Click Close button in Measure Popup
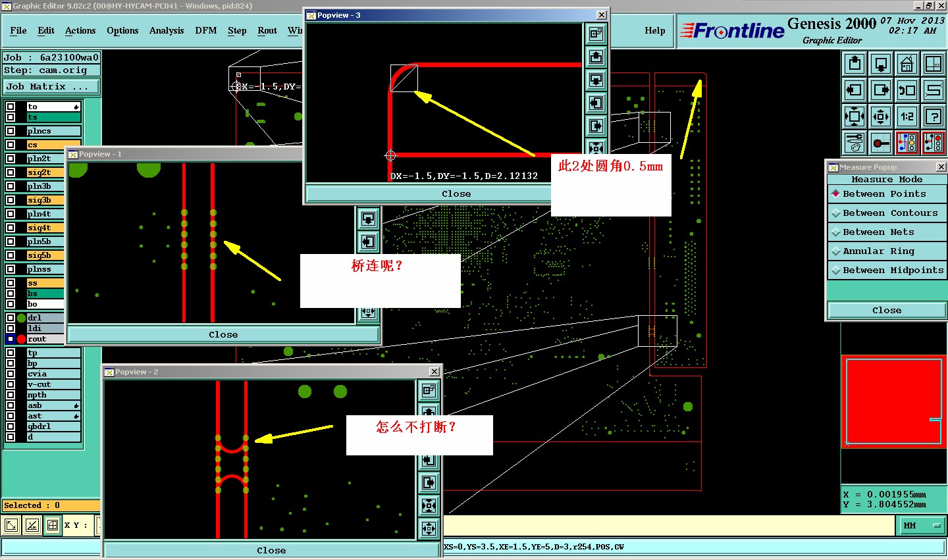Image resolution: width=948 pixels, height=560 pixels. click(887, 311)
